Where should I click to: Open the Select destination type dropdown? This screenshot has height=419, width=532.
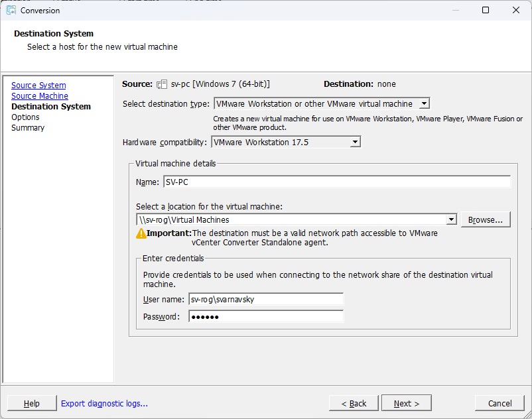(424, 103)
